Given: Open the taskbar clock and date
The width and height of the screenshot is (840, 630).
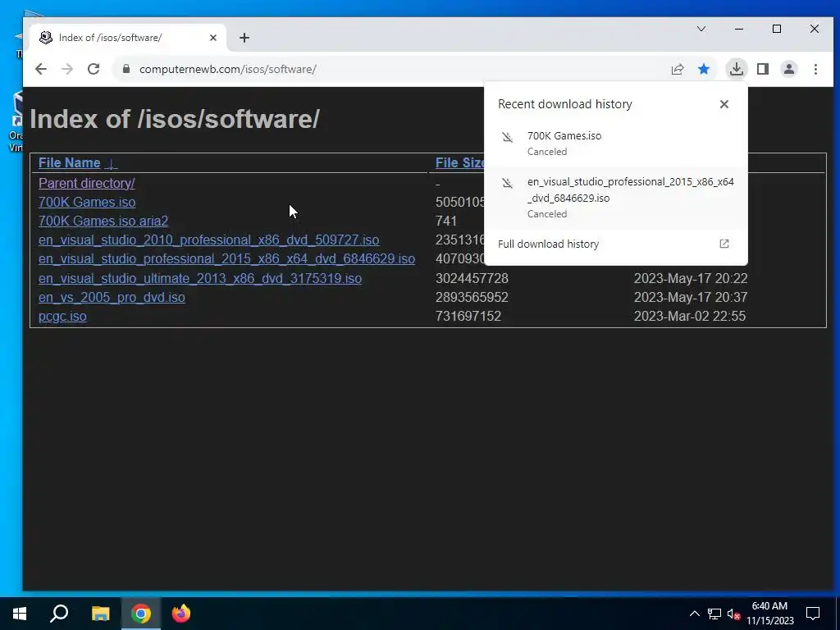Looking at the screenshot, I should point(769,614).
